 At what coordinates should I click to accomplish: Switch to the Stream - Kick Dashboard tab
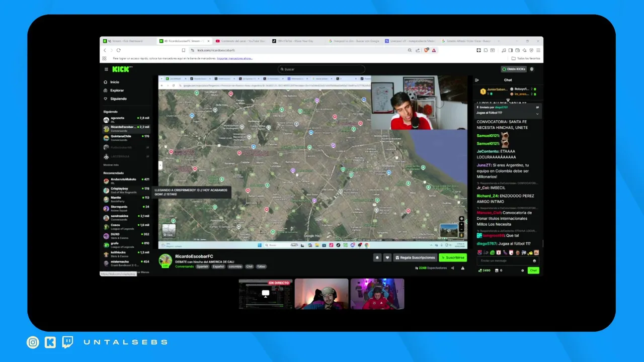click(x=129, y=41)
